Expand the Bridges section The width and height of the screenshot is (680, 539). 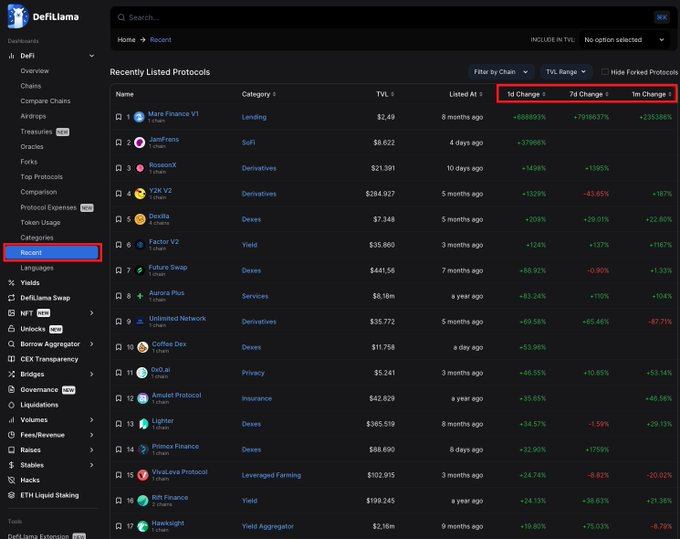[x=92, y=374]
